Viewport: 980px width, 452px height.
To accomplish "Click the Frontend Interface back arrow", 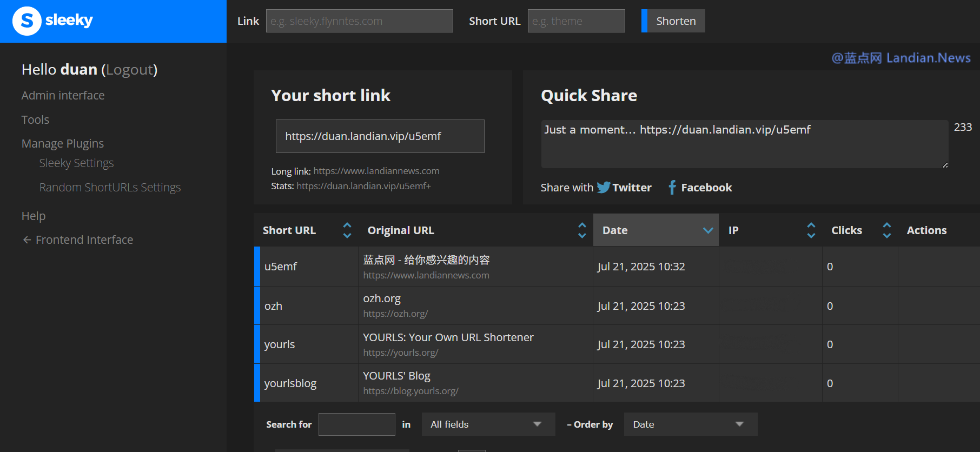I will click(x=27, y=240).
